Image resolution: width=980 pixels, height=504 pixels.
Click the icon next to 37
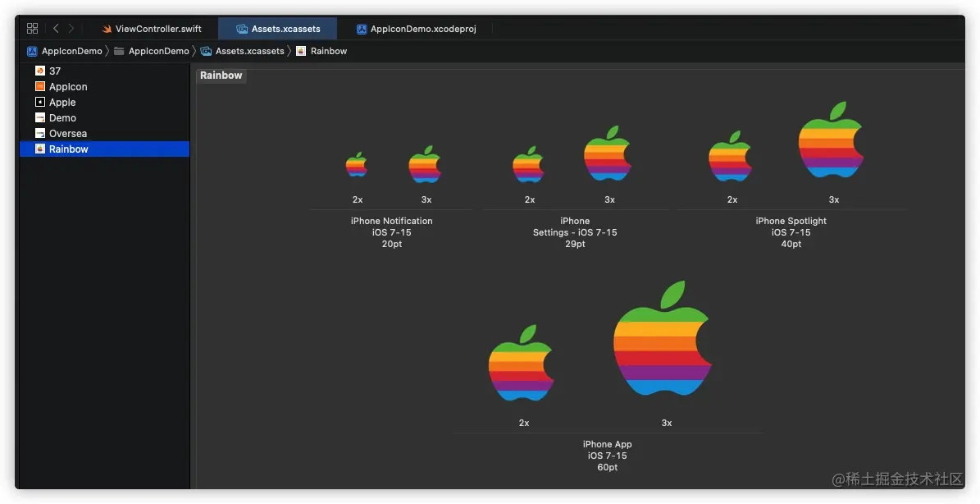coord(40,71)
